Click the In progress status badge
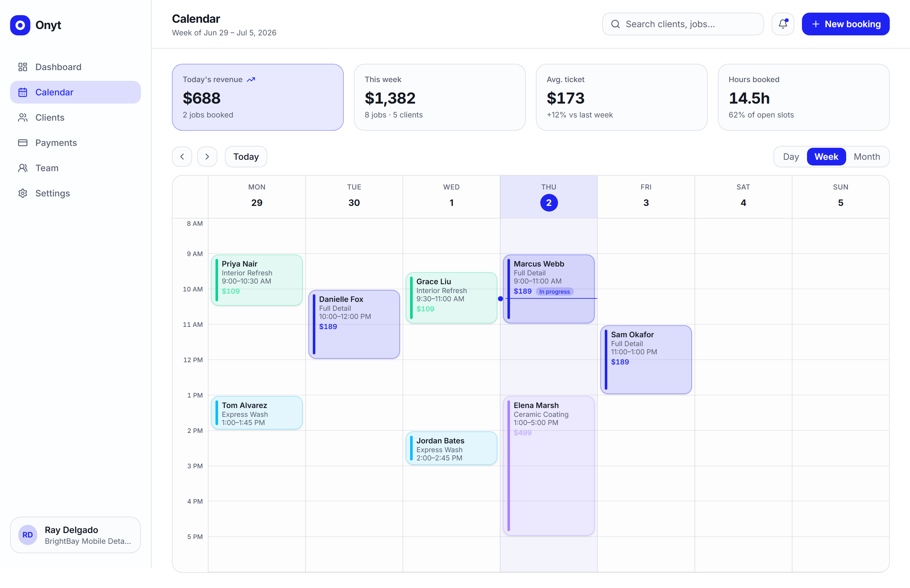 click(554, 291)
